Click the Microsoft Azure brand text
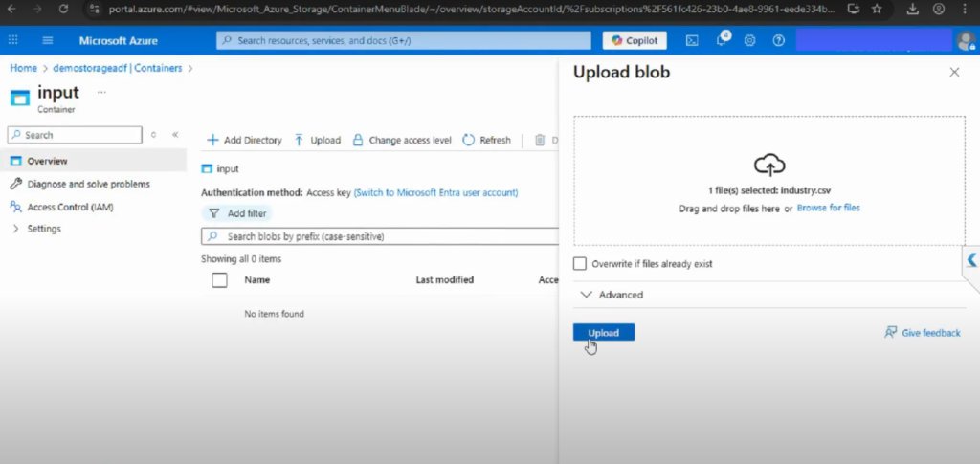The width and height of the screenshot is (980, 464). (x=118, y=40)
